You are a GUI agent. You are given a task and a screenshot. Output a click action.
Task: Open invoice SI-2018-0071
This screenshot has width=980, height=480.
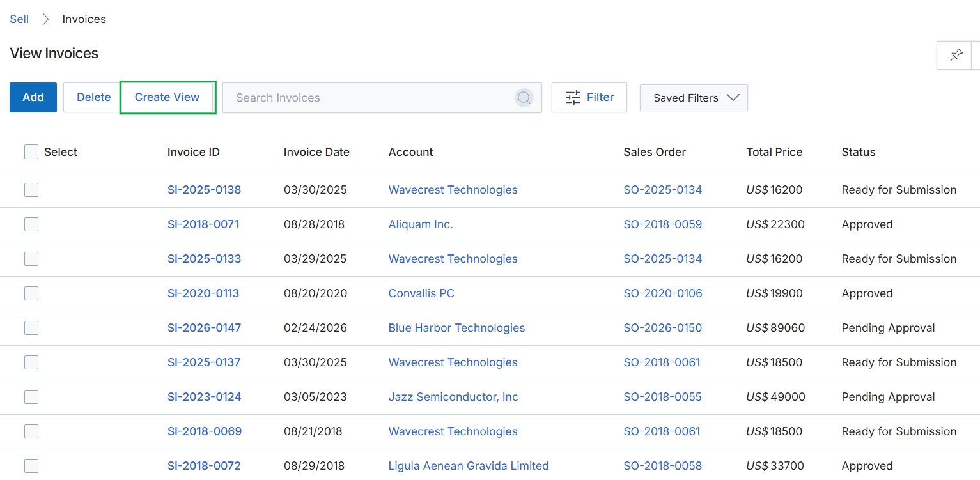coord(203,224)
